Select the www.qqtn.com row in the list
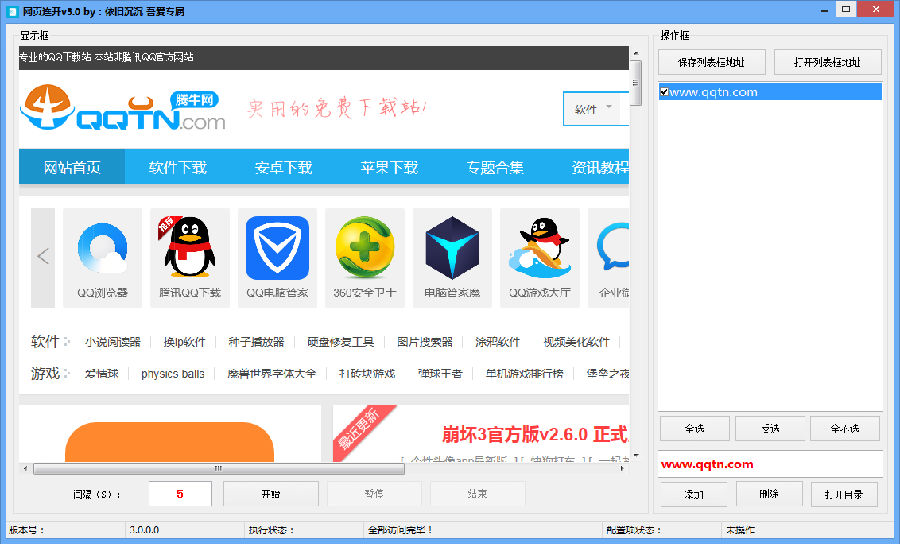The image size is (900, 544). coord(770,92)
